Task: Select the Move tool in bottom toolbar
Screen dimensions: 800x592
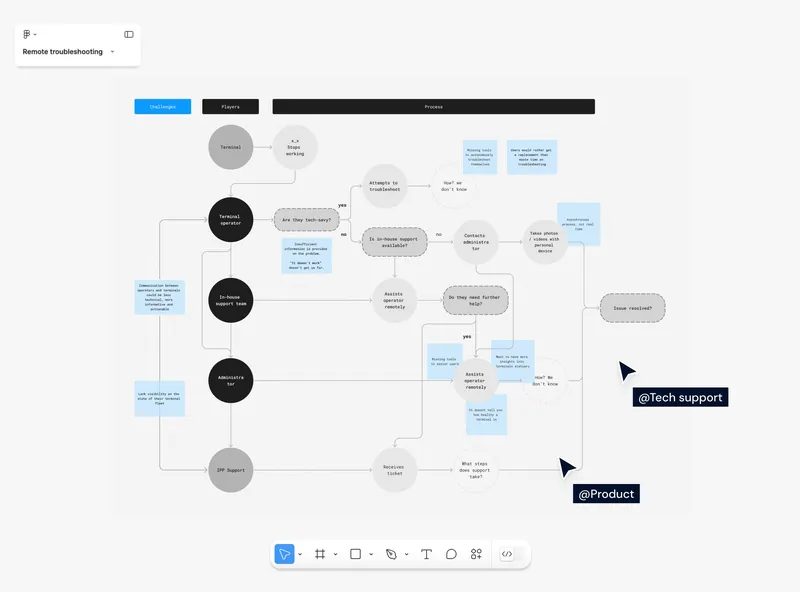Action: [x=284, y=554]
